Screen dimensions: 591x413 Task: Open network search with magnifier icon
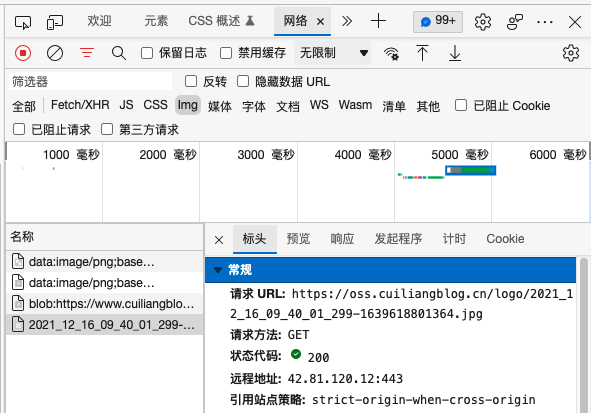pos(119,53)
